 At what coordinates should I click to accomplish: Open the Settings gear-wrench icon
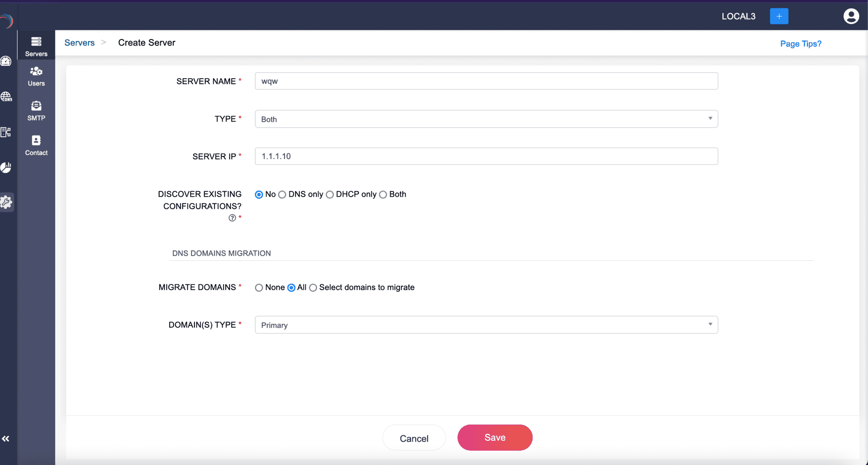click(6, 202)
